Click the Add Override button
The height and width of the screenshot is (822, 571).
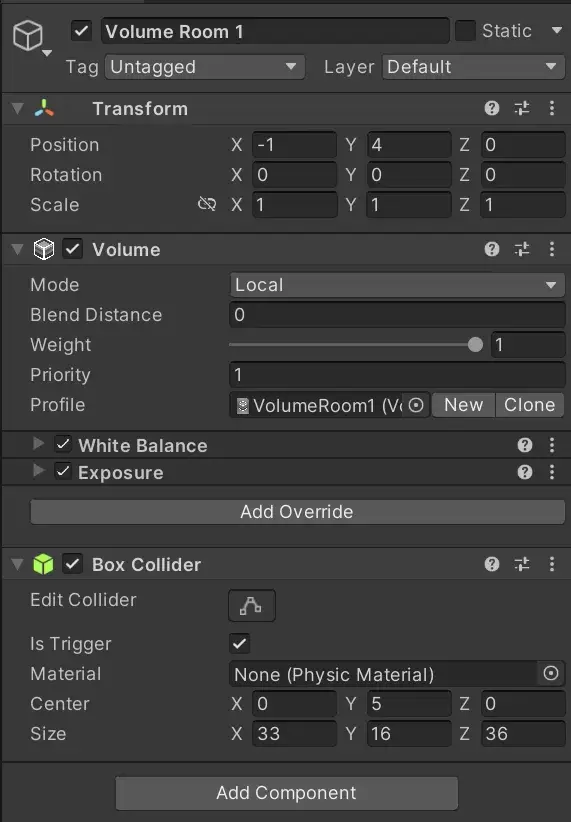point(297,512)
